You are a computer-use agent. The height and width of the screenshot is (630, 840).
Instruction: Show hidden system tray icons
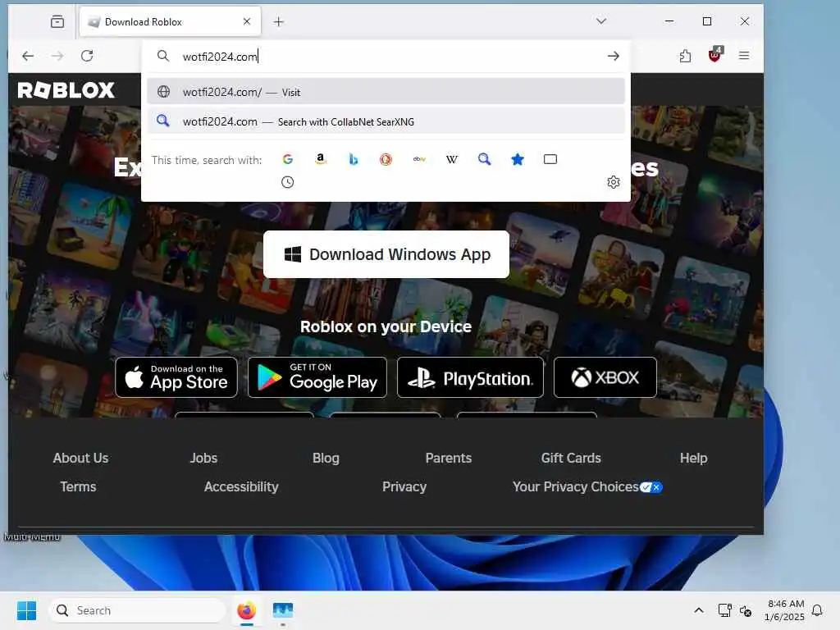tap(699, 610)
